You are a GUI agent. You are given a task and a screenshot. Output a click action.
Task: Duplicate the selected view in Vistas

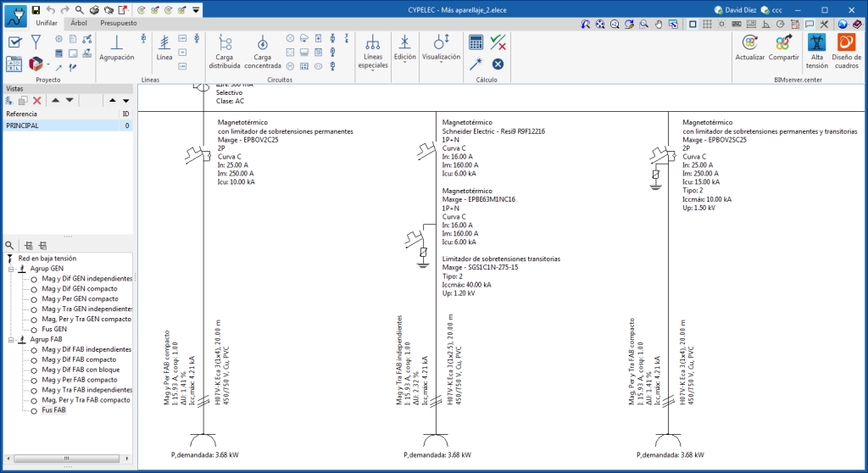[23, 100]
